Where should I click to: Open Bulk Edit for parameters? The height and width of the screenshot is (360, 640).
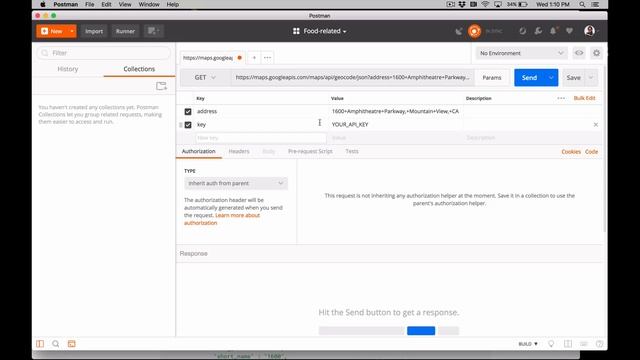[584, 98]
